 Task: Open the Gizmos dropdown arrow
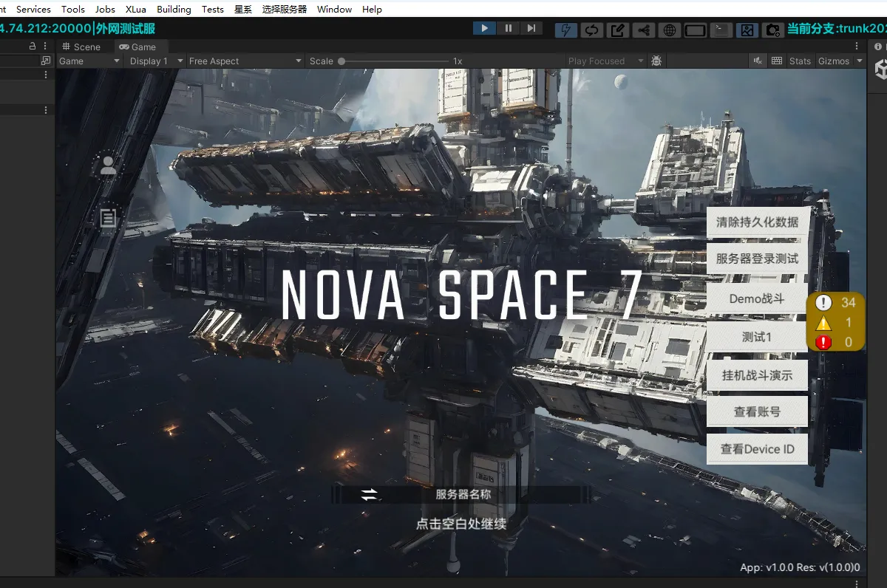pos(860,61)
